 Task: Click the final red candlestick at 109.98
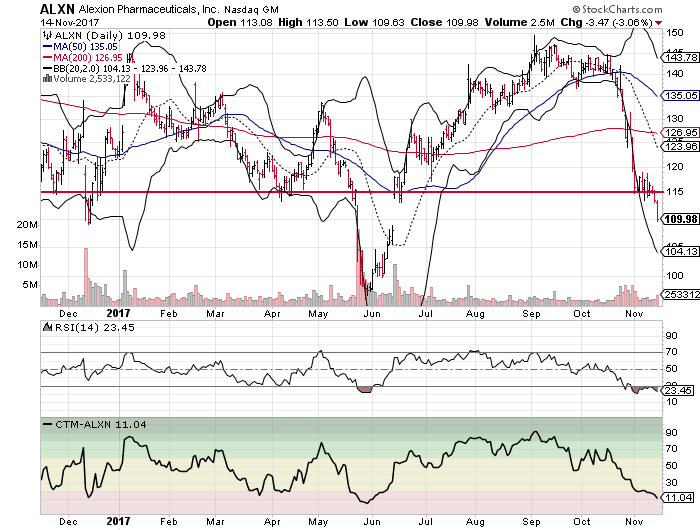(x=657, y=210)
